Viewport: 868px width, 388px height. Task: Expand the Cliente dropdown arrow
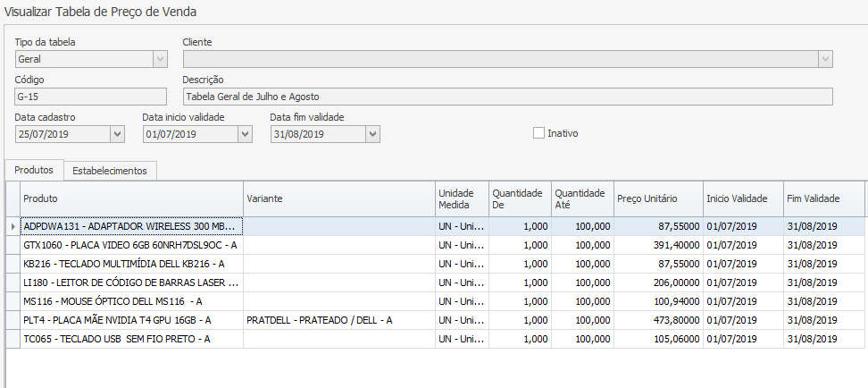pos(824,59)
